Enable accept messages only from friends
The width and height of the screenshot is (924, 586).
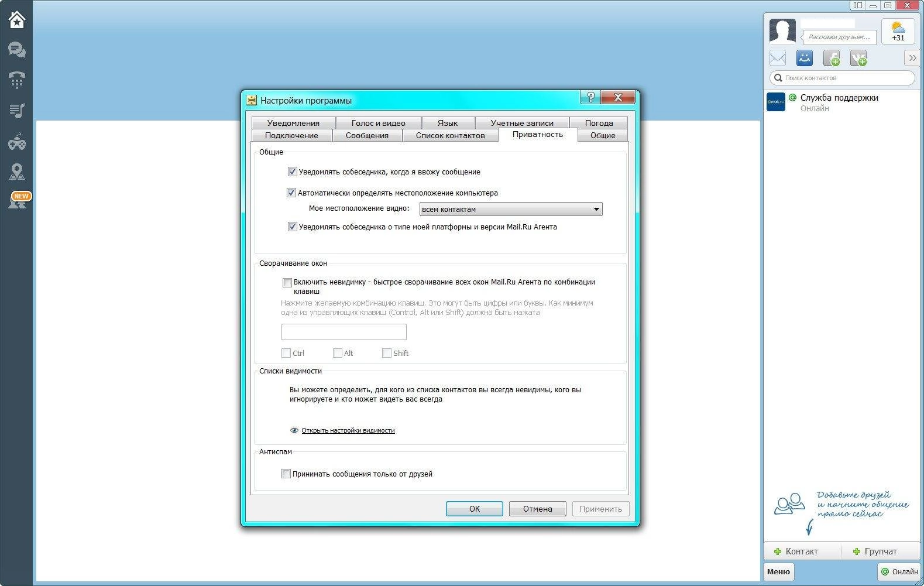(x=286, y=474)
